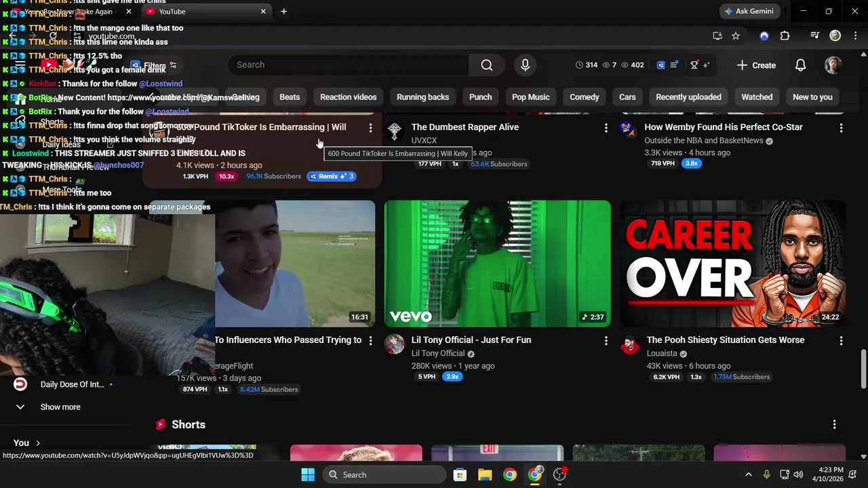This screenshot has width=868, height=488.
Task: Open Chrome three-dot menu
Action: [x=856, y=36]
